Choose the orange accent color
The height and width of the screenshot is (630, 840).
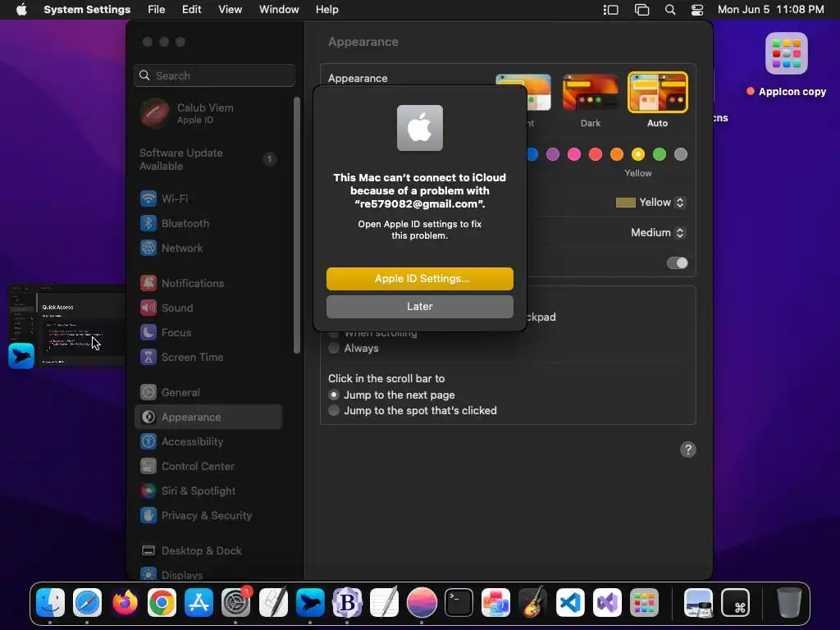tap(617, 154)
